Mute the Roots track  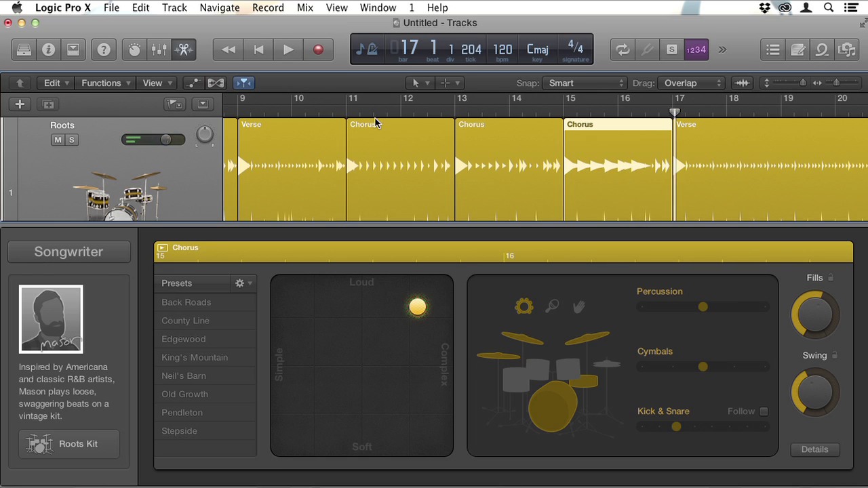tap(58, 140)
